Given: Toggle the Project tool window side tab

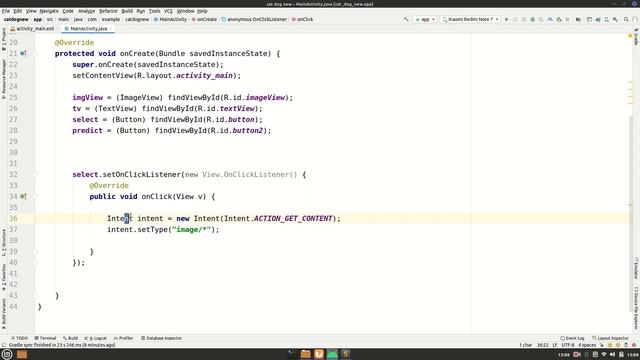Looking at the screenshot, I should click(x=4, y=39).
